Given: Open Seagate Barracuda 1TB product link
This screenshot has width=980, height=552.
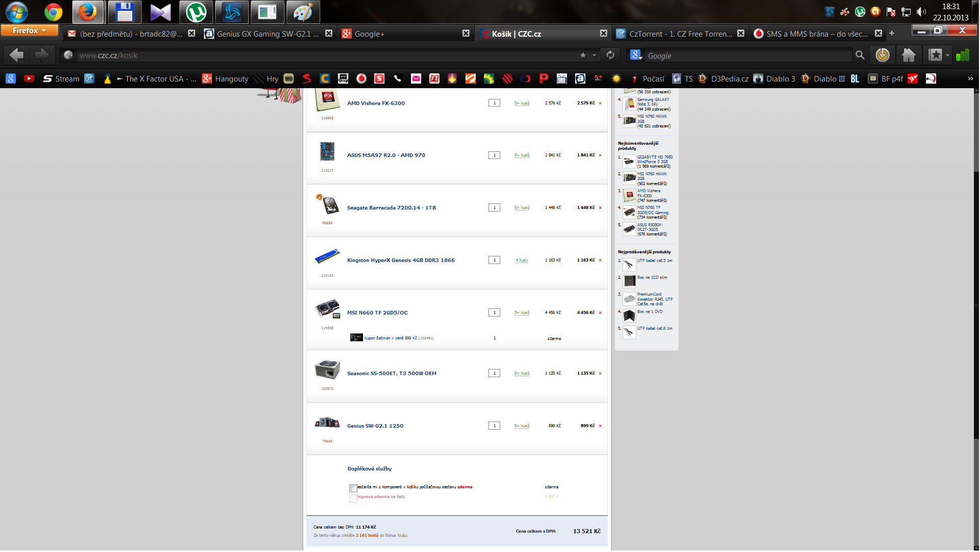Looking at the screenshot, I should pyautogui.click(x=391, y=207).
